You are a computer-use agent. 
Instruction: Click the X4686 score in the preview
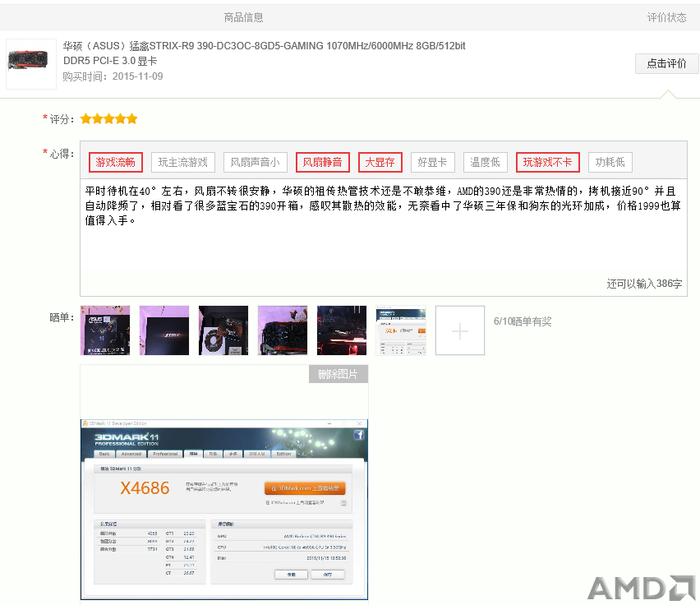(x=145, y=488)
